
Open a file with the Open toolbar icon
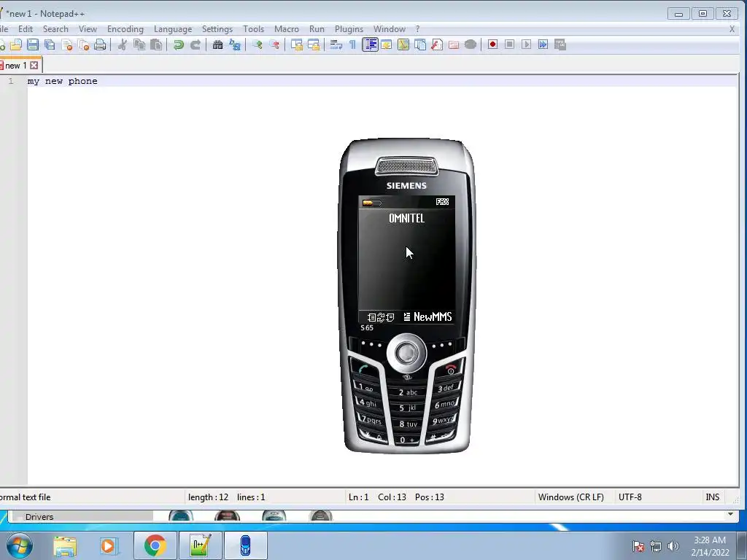[x=16, y=44]
